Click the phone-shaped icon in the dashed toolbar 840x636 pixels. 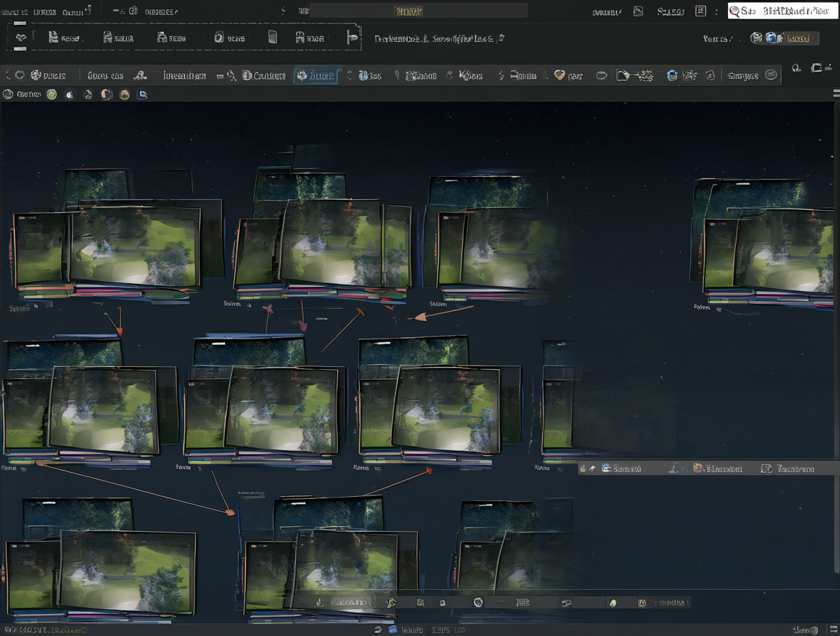[x=272, y=37]
